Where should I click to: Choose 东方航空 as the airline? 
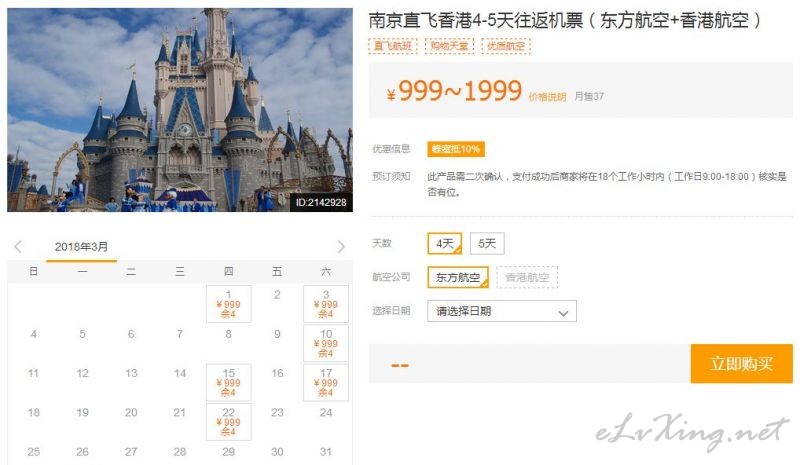point(458,277)
